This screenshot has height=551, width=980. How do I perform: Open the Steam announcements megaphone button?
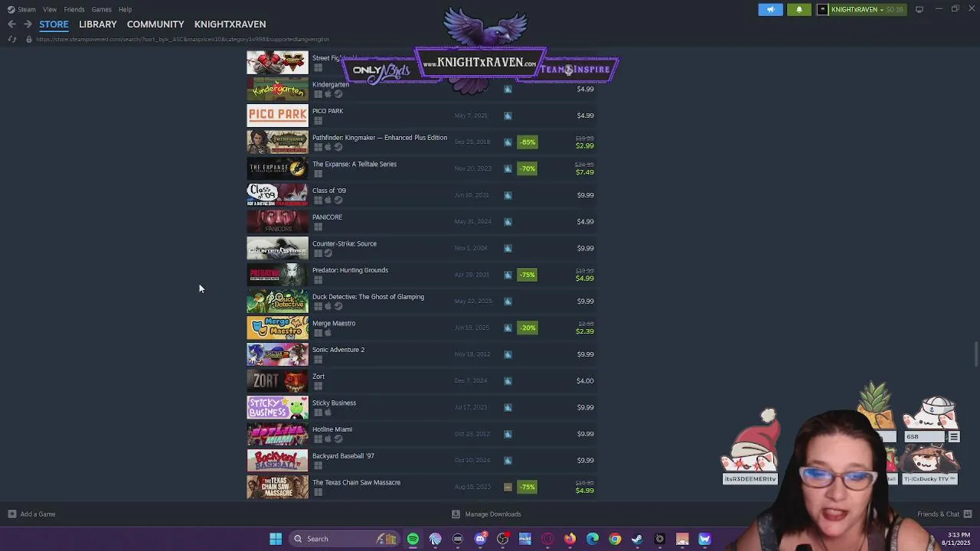coord(770,9)
